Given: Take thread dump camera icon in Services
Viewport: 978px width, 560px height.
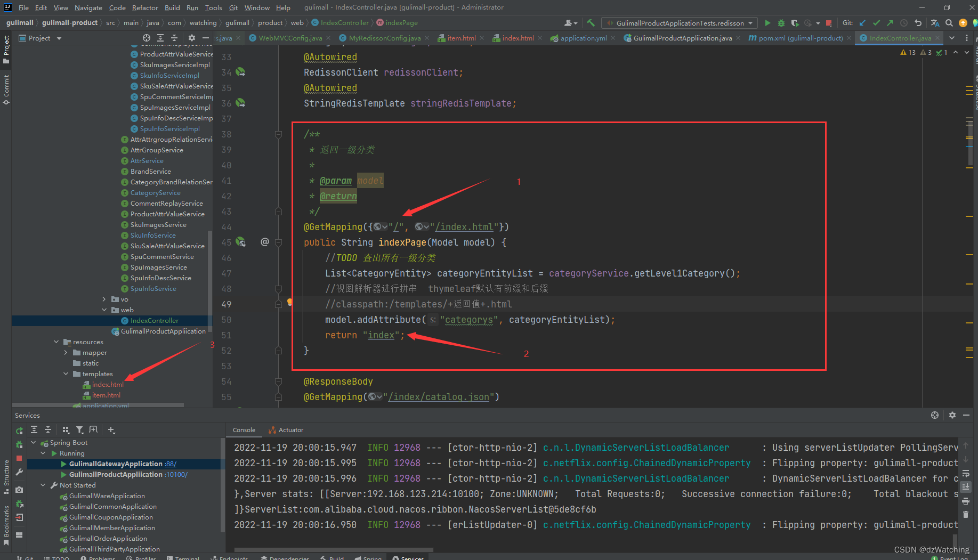Looking at the screenshot, I should (20, 490).
